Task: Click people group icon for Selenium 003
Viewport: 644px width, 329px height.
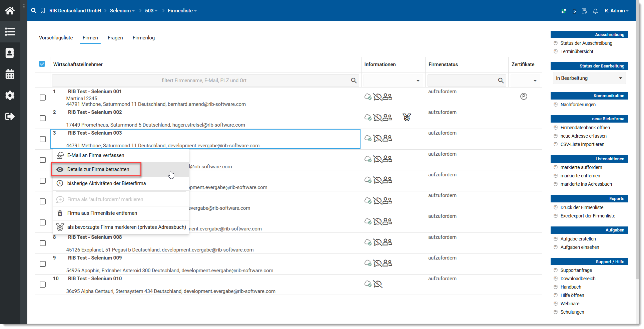Action: tap(388, 138)
